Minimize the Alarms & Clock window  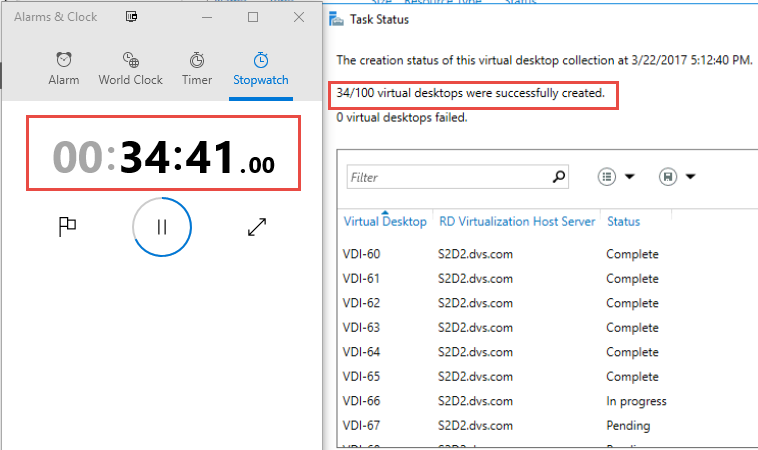[207, 17]
